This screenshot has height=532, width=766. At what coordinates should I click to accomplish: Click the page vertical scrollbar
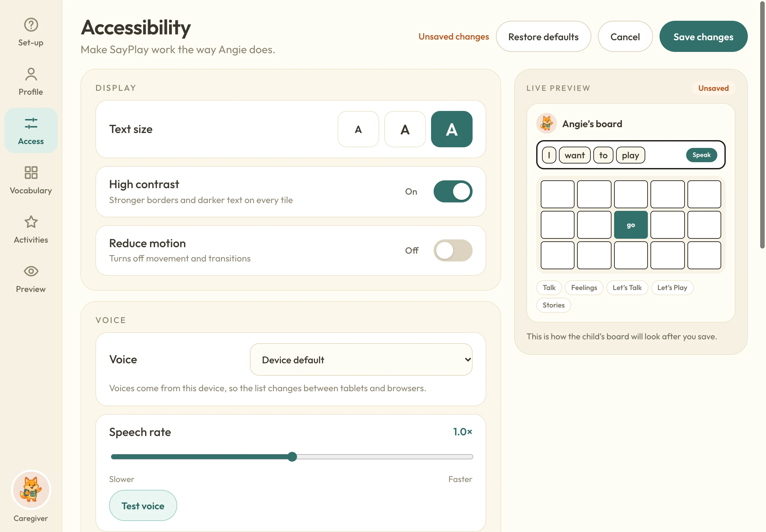point(762,125)
